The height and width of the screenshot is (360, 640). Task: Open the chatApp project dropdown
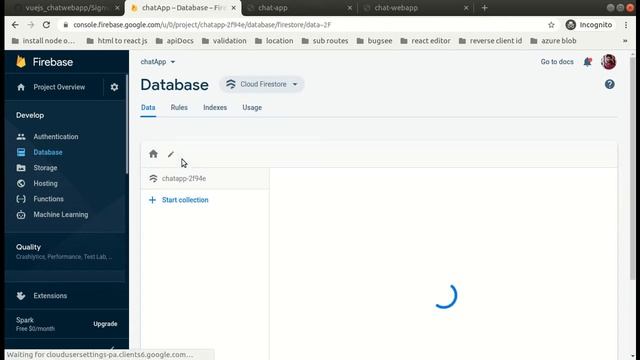158,62
